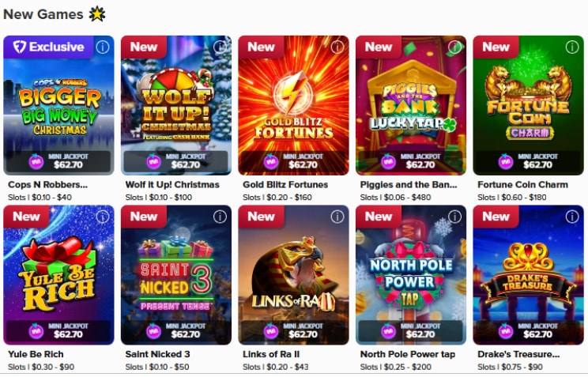
Task: Click info icon on Yule Be Rich
Action: (x=103, y=217)
